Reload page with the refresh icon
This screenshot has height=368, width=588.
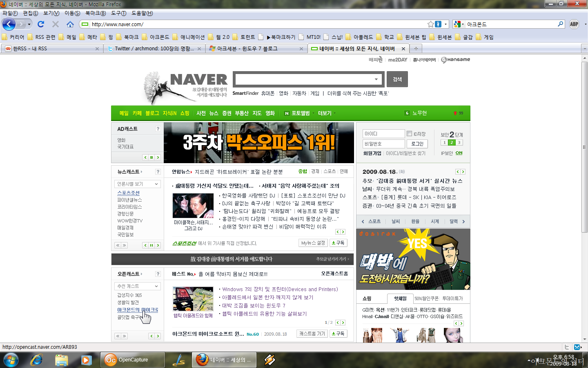(41, 24)
